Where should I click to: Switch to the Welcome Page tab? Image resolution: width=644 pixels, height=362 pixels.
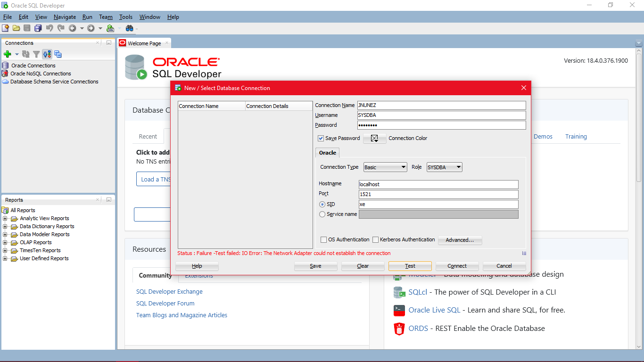[144, 43]
